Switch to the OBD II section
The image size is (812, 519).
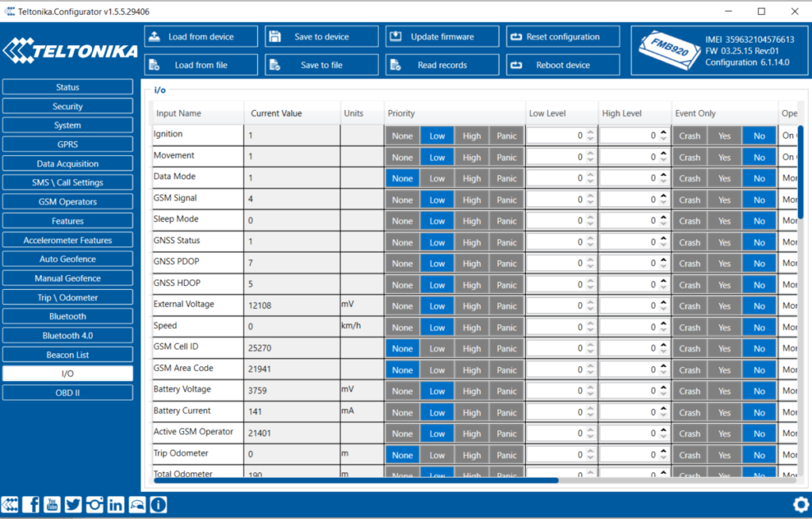click(67, 392)
